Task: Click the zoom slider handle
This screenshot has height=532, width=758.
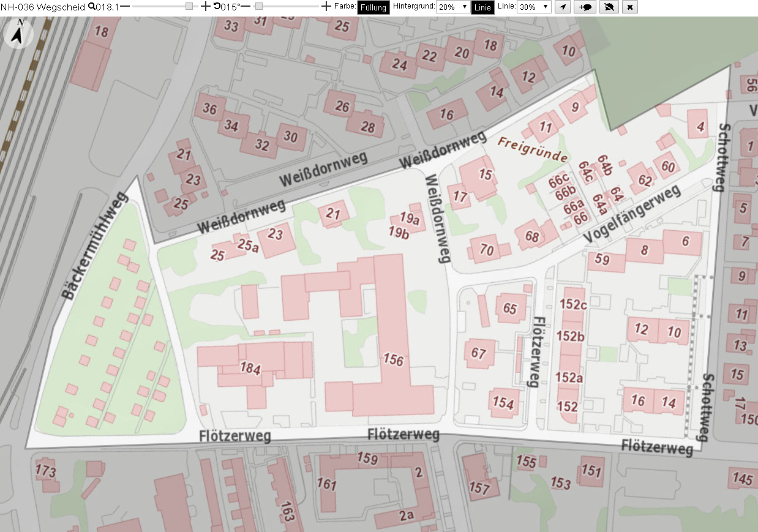Action: [189, 7]
